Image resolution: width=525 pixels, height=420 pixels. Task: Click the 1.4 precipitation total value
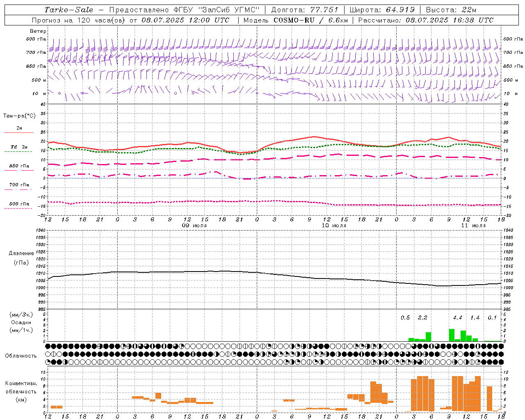click(x=475, y=318)
